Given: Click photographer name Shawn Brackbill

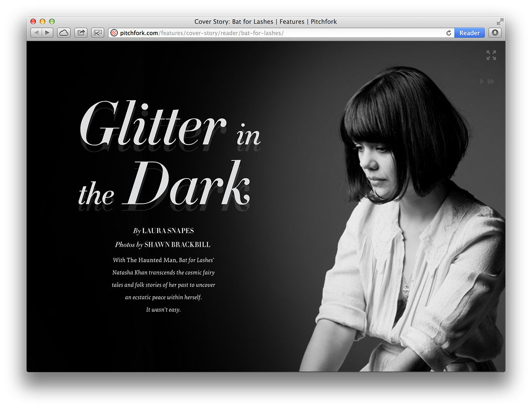Looking at the screenshot, I should pyautogui.click(x=177, y=245).
